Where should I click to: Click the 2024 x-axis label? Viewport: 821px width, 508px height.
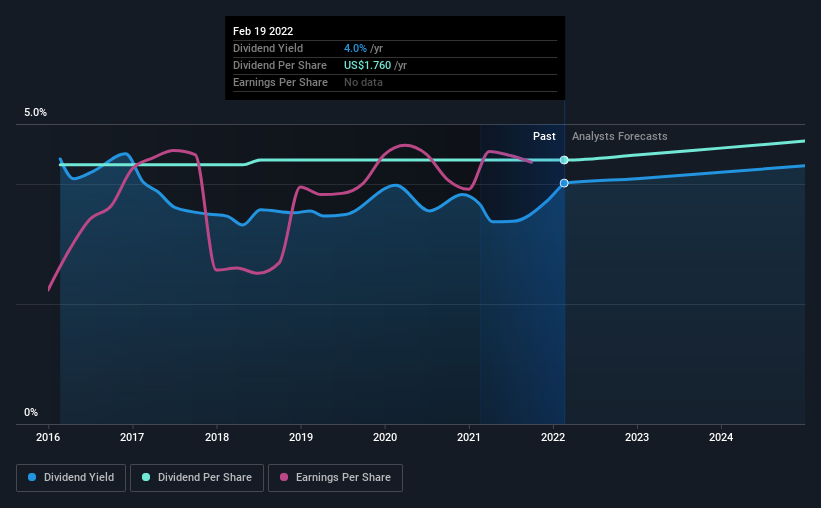coord(721,437)
